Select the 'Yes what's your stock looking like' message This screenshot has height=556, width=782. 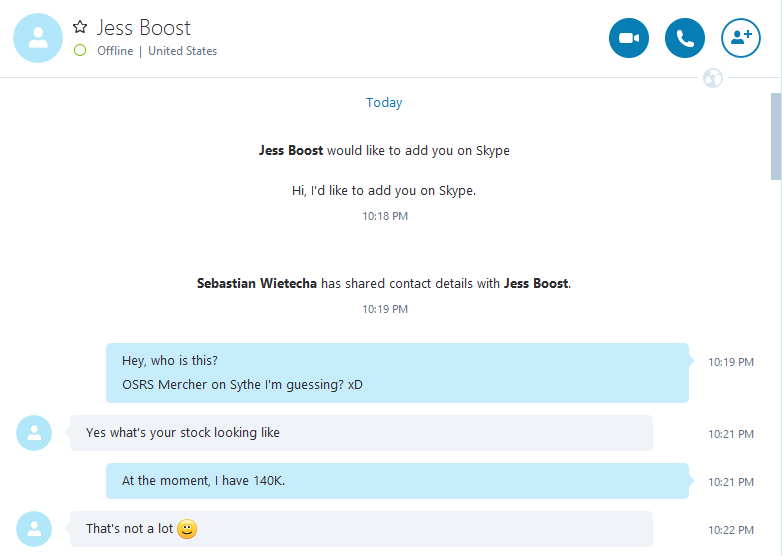[361, 433]
